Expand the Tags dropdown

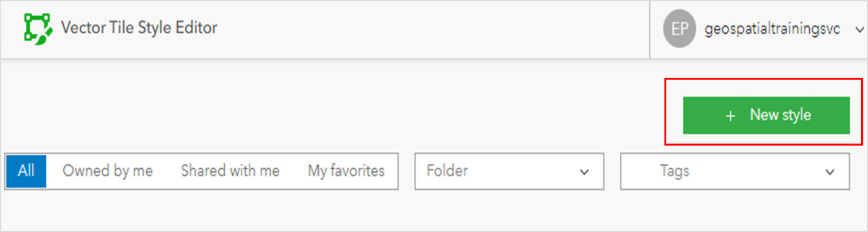[x=734, y=171]
